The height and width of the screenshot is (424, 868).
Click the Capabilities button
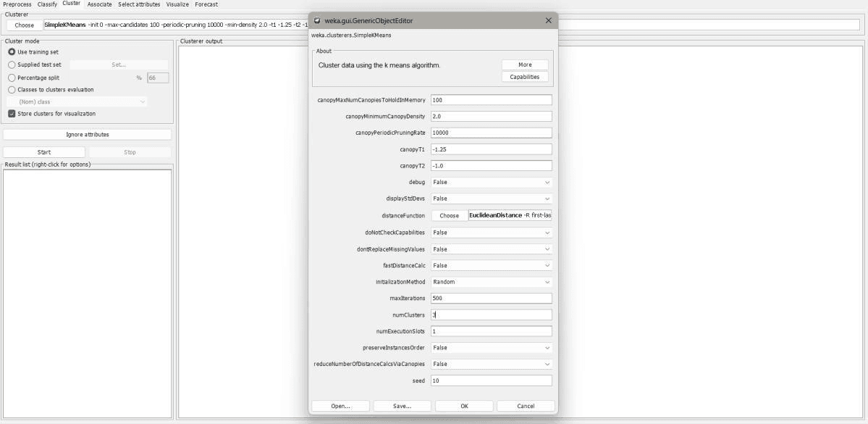tap(525, 77)
